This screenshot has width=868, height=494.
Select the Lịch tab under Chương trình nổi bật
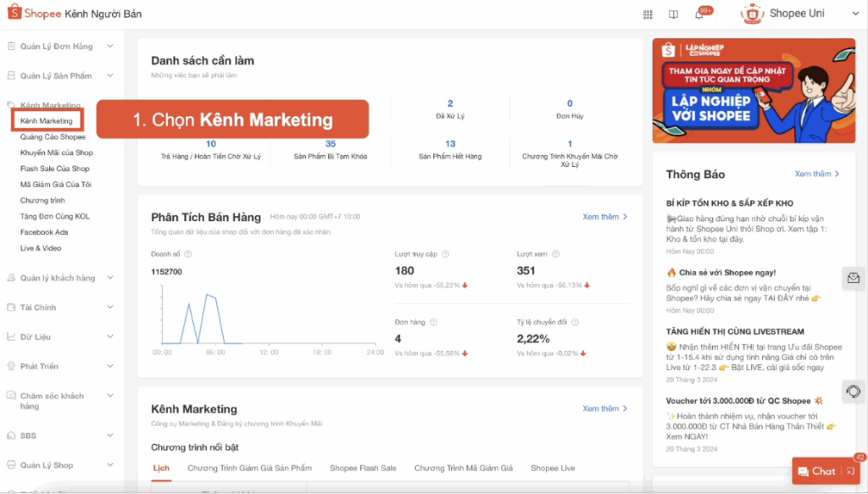162,467
